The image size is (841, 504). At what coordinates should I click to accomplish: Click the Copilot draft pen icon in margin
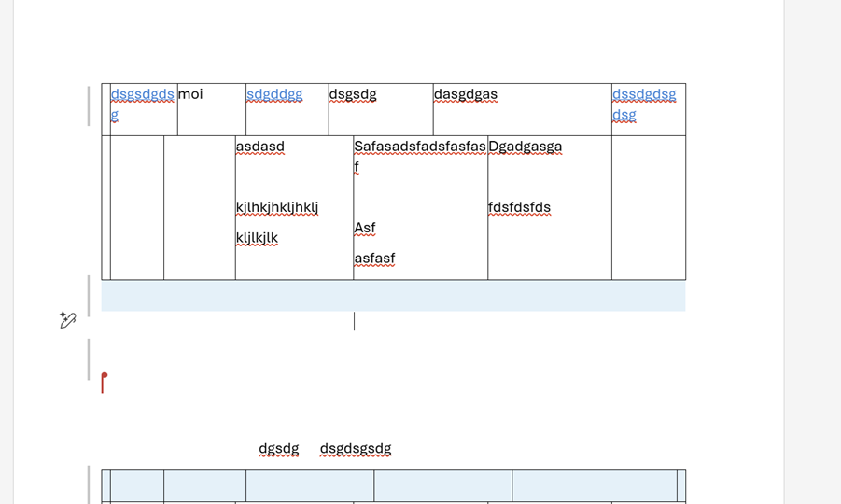click(x=67, y=319)
